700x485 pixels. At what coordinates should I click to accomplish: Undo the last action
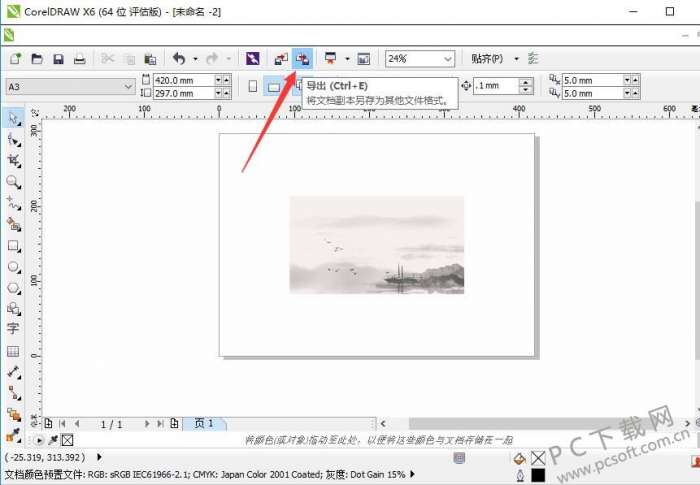point(179,59)
